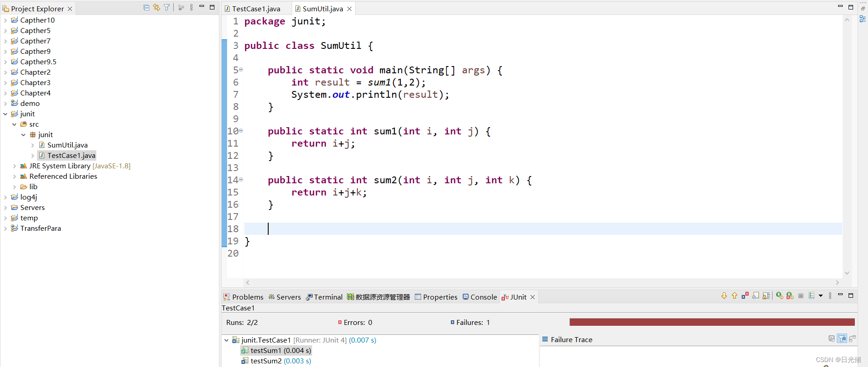This screenshot has height=367, width=868.
Task: Click the red JUnit progress bar
Action: point(712,322)
